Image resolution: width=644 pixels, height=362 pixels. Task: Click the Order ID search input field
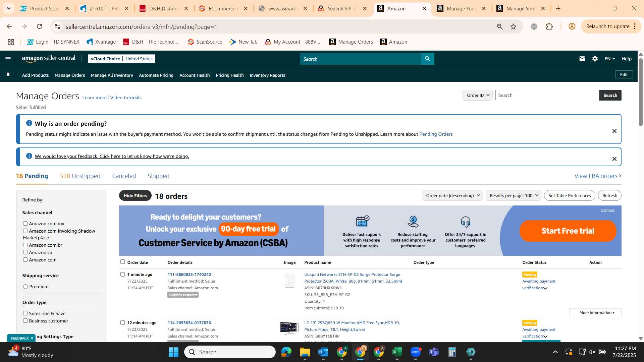tap(547, 95)
